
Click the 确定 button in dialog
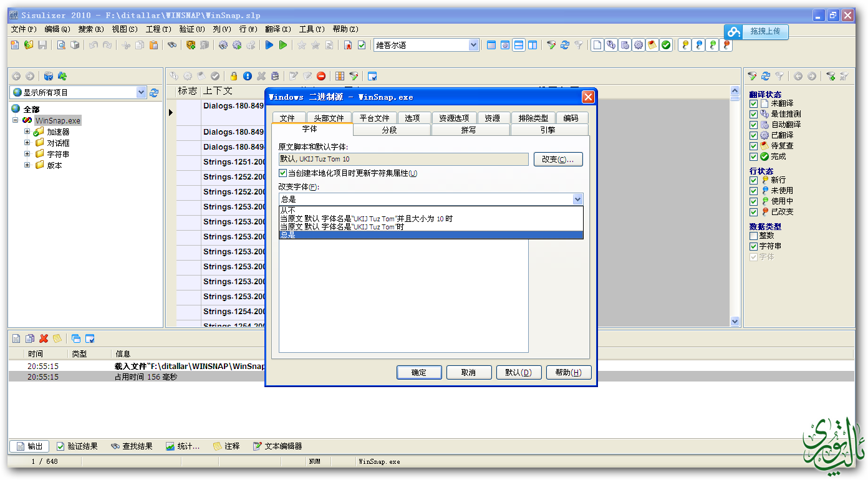pyautogui.click(x=419, y=372)
